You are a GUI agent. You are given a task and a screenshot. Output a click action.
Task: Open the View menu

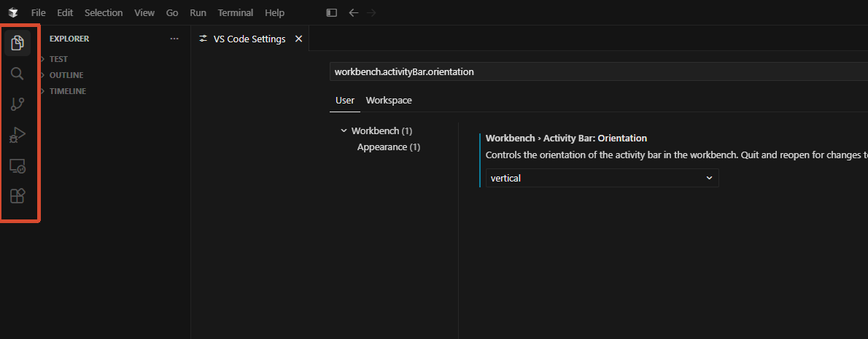(x=144, y=12)
